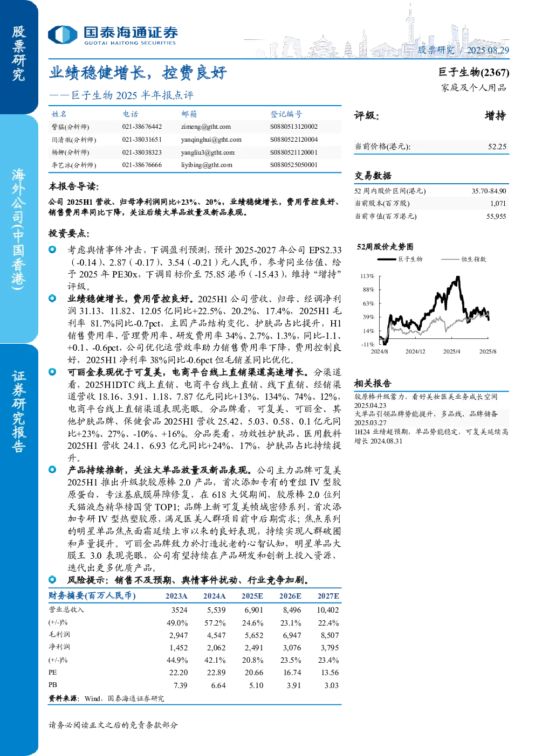Click market cap value 55,955
This screenshot has width=535, height=756.
click(496, 216)
